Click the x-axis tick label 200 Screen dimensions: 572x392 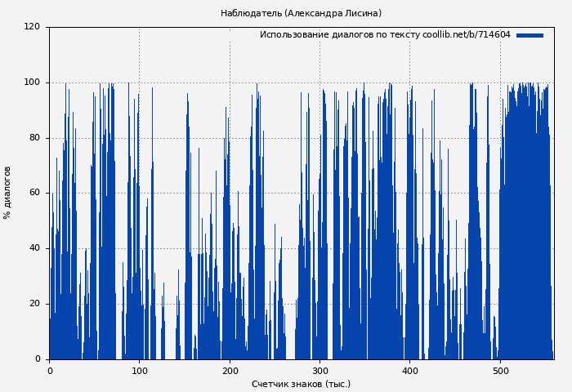(230, 371)
